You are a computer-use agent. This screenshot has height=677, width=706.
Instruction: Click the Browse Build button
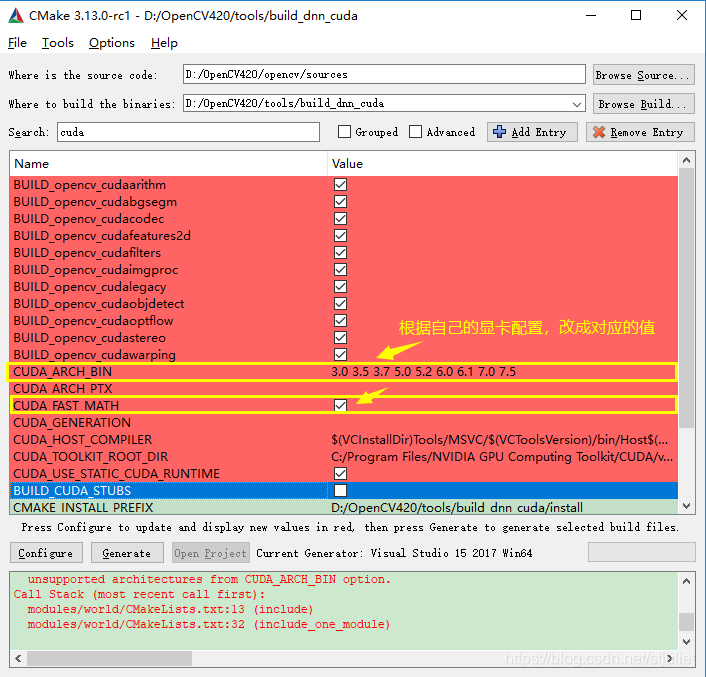click(643, 104)
